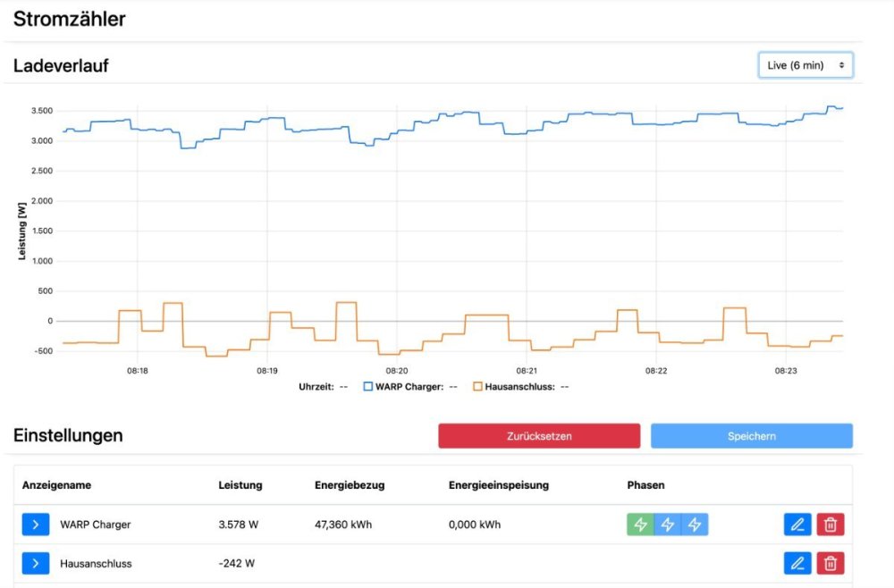Click the third phase lightning icon
894x588 pixels.
[694, 525]
